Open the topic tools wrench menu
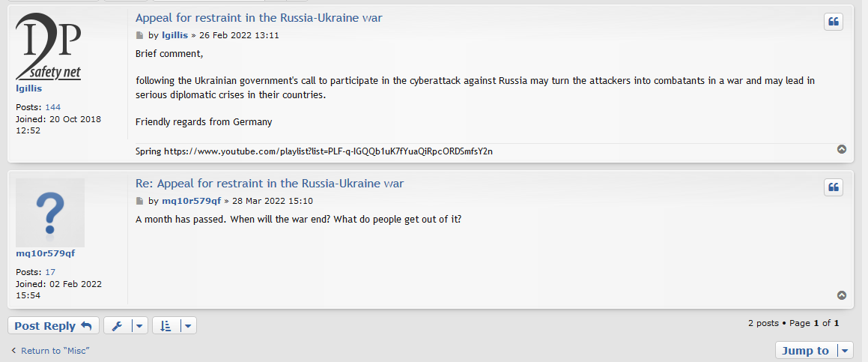The width and height of the screenshot is (868, 362). point(126,325)
